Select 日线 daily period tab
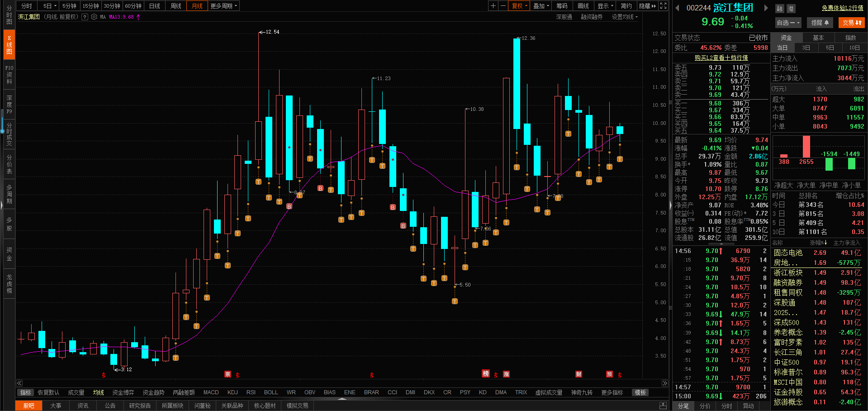The image size is (868, 411). (x=155, y=6)
